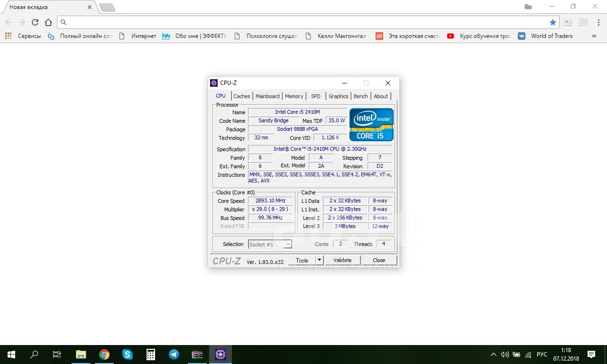Screen dimensions: 607x364
Task: Click the Revision D2 value
Action: (380, 166)
